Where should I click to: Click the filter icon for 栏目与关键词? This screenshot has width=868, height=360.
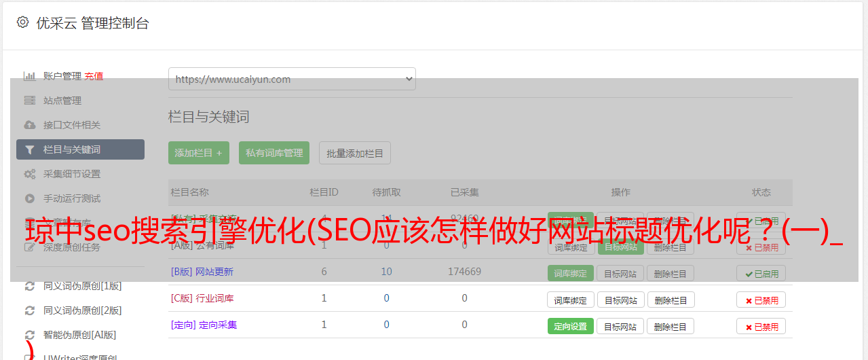(x=30, y=149)
